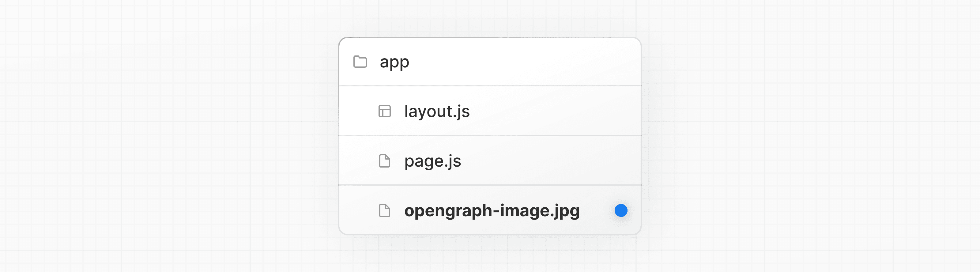Click indent area left of page.js icon
The height and width of the screenshot is (272, 980).
(358, 161)
